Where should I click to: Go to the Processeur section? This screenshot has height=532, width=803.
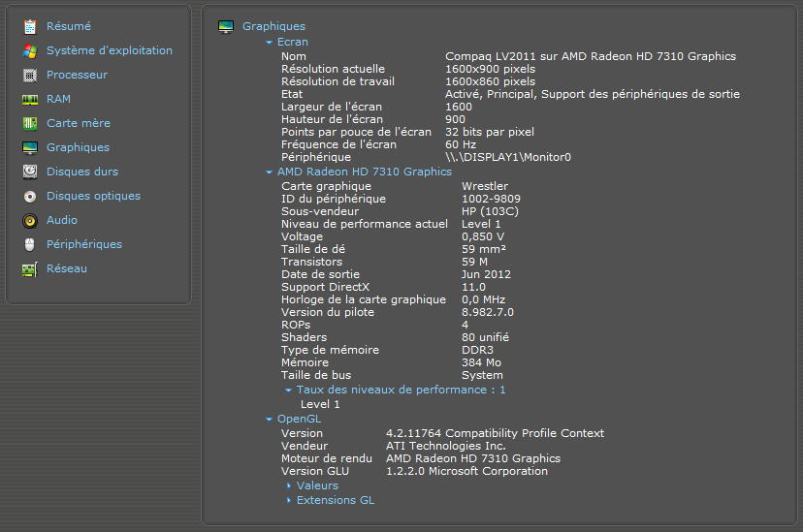point(77,75)
